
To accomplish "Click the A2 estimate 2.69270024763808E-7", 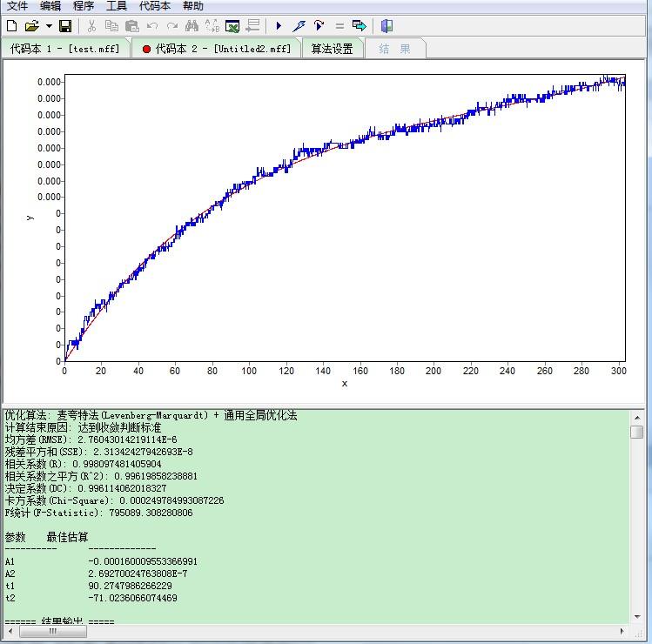I will (138, 574).
